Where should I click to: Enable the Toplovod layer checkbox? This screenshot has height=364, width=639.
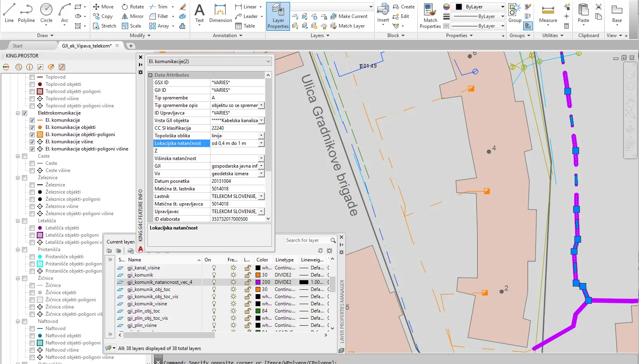tap(32, 77)
